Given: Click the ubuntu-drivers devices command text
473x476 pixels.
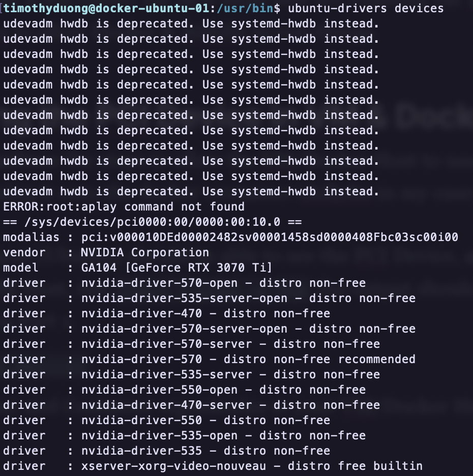Looking at the screenshot, I should (366, 8).
